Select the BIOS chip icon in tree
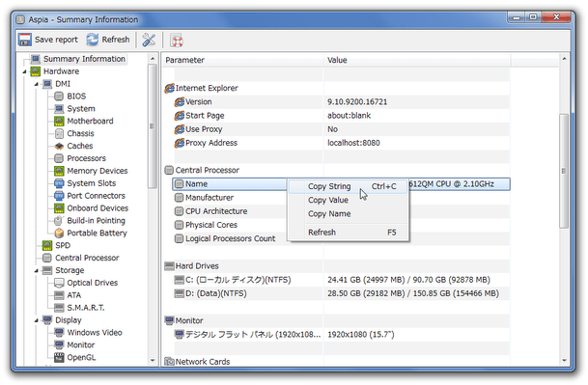This screenshot has width=588, height=385. pyautogui.click(x=59, y=96)
